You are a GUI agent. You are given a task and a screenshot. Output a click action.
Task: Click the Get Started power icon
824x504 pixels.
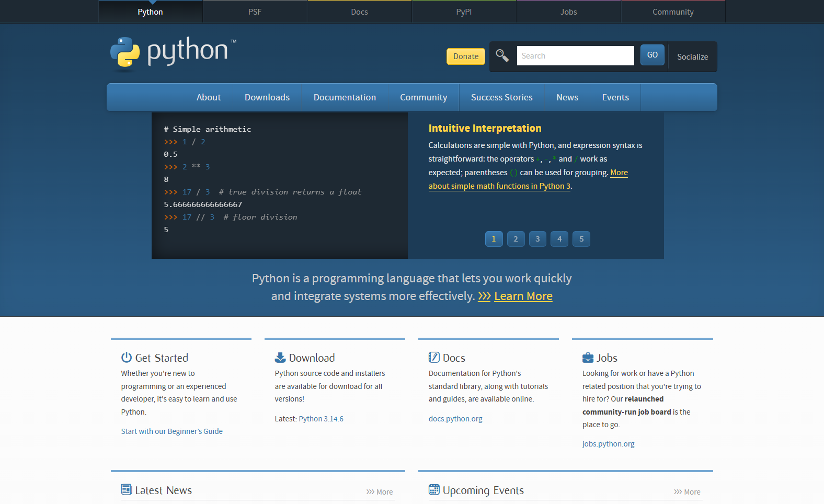pos(127,357)
